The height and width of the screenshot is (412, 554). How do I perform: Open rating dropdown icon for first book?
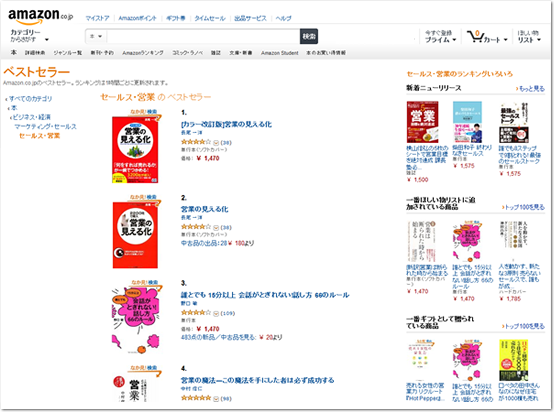216,143
